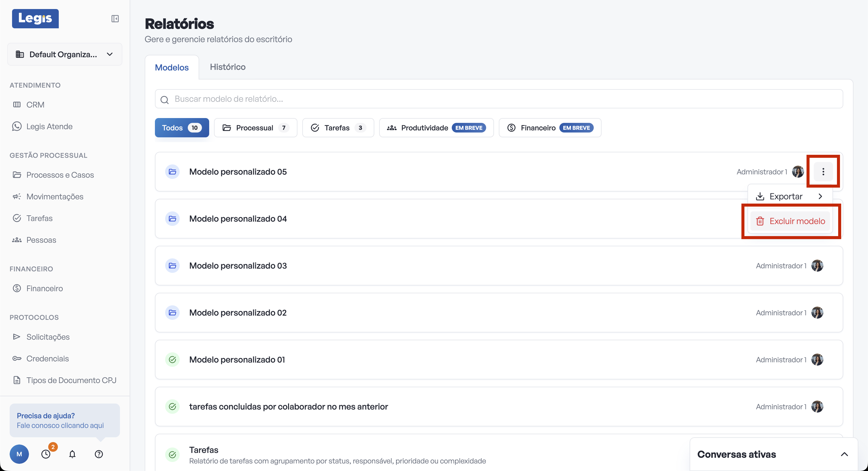Open the clock icon with badge 2
This screenshot has width=868, height=471.
[46, 454]
